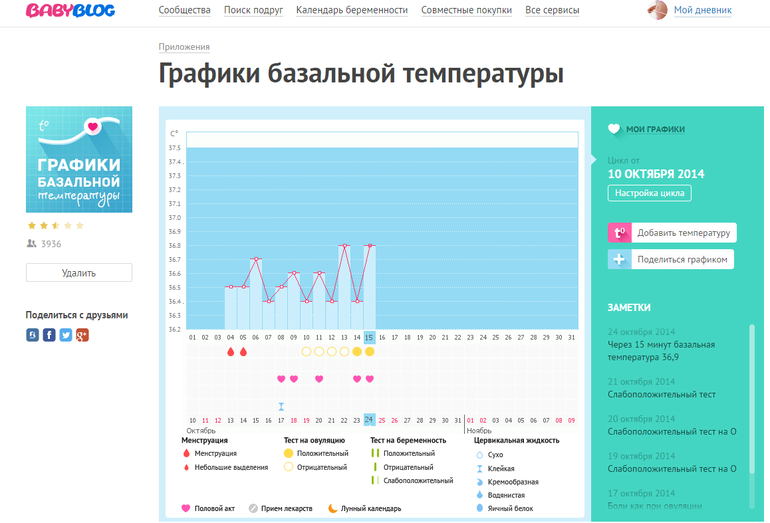
Task: Select highlighted cycle day 15 on the axis
Action: [369, 338]
